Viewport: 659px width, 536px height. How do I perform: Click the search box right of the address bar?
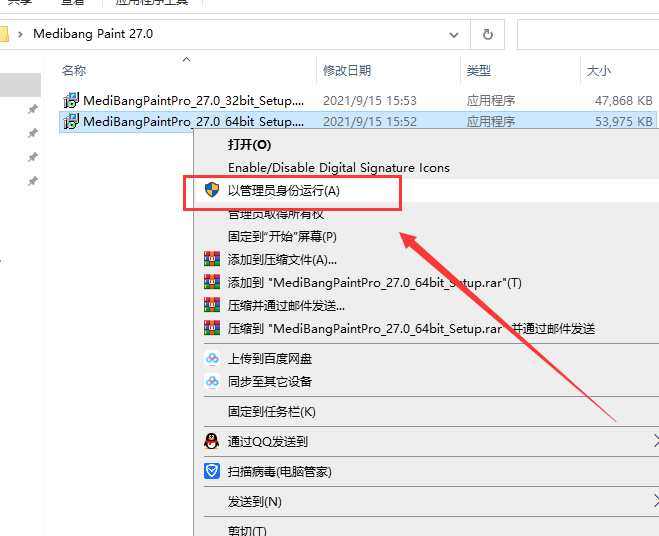(588, 34)
